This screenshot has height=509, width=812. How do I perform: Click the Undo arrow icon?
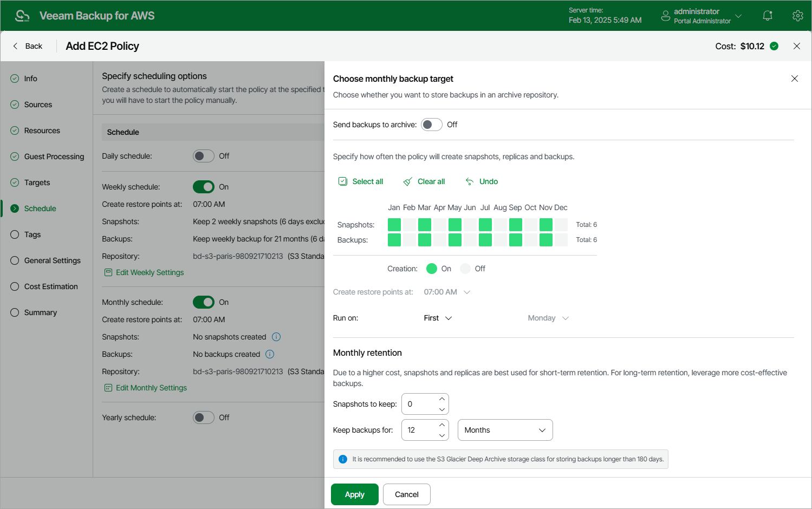pyautogui.click(x=470, y=181)
